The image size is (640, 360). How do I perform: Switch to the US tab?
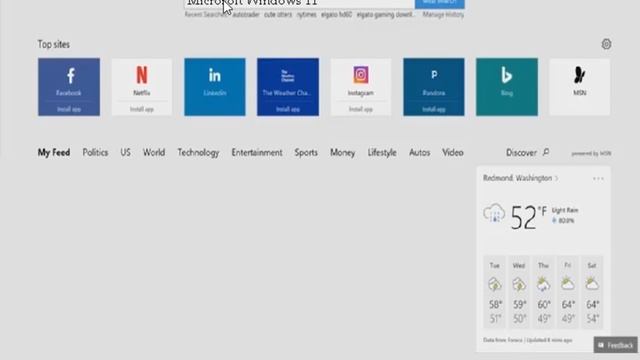pos(125,153)
